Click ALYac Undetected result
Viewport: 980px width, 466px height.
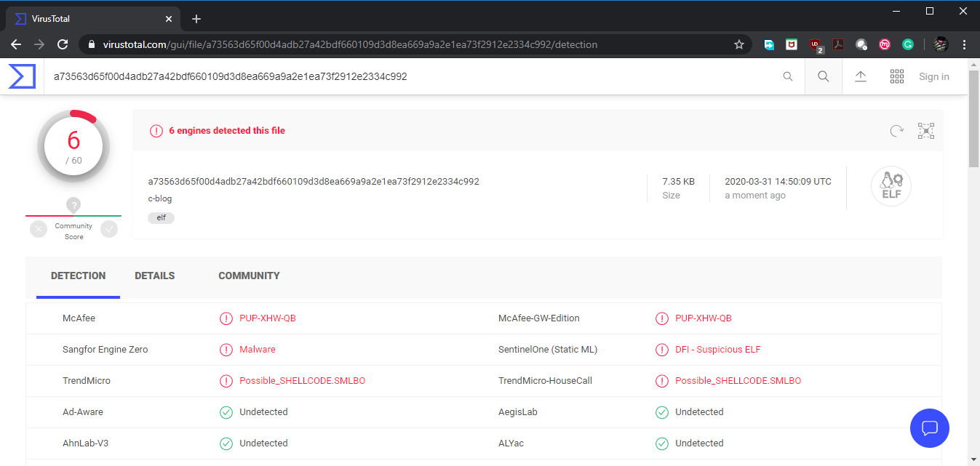pos(699,443)
